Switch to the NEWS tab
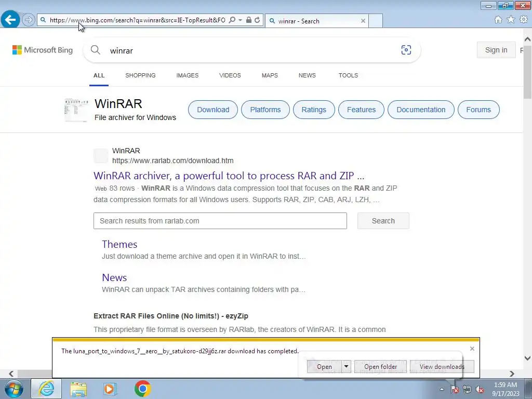 point(307,75)
